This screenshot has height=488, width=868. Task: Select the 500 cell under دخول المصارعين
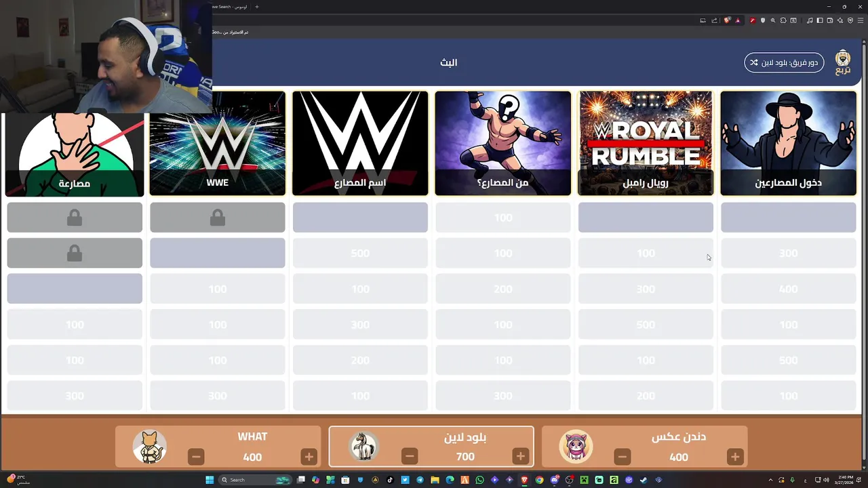(x=788, y=360)
